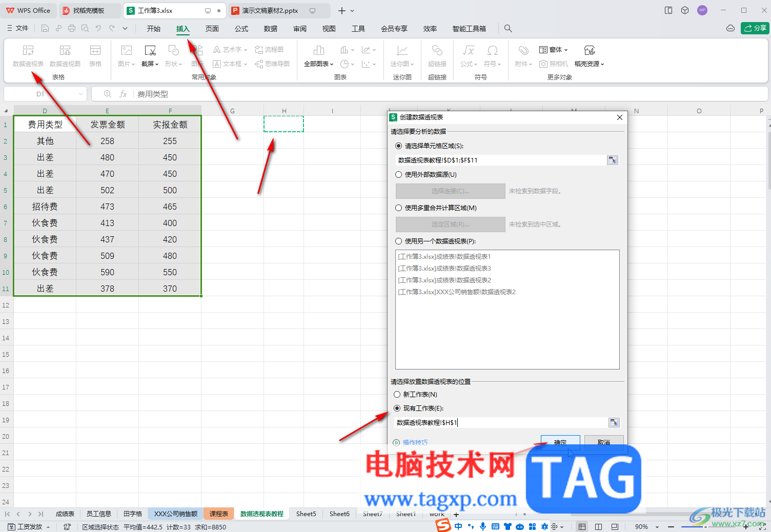The width and height of the screenshot is (771, 532).
Task: Select 使用多重合并计算区域 radio button
Action: tap(398, 208)
